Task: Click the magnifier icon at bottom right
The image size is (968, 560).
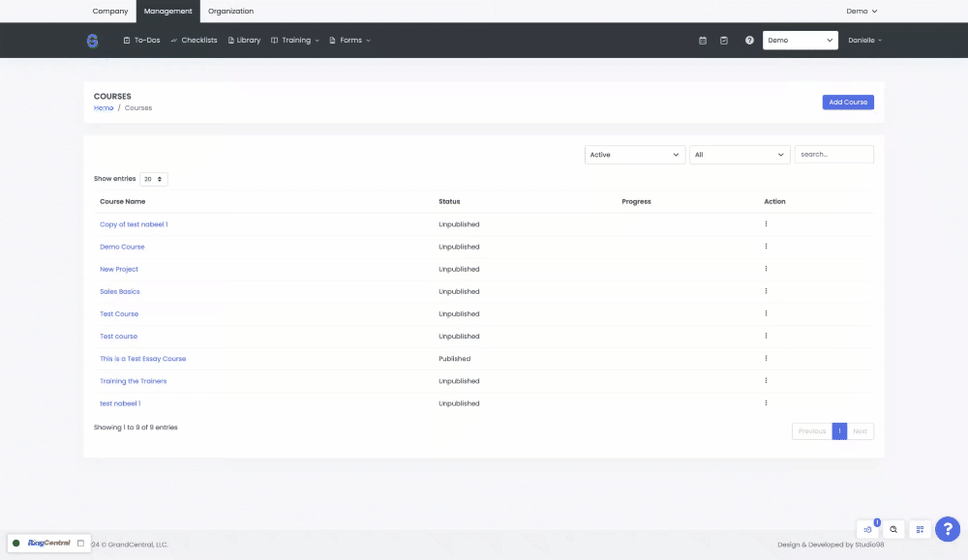Action: coord(893,529)
